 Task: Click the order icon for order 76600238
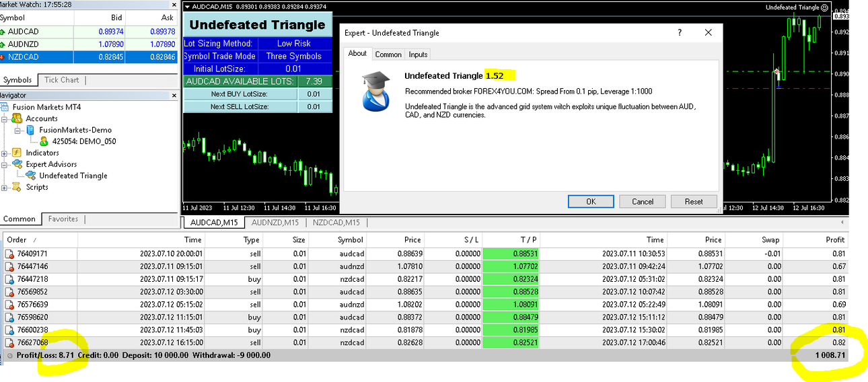tap(9, 330)
